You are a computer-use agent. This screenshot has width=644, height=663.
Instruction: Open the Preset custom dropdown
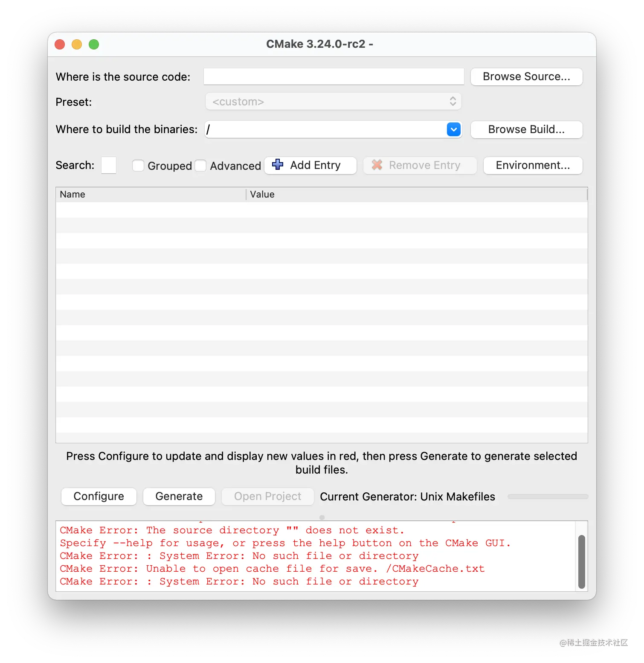coord(334,102)
